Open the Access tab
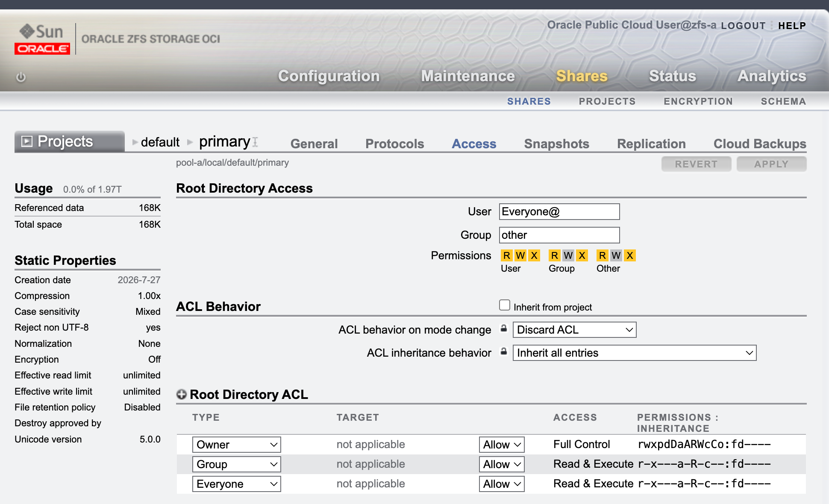The height and width of the screenshot is (504, 829). click(x=474, y=144)
